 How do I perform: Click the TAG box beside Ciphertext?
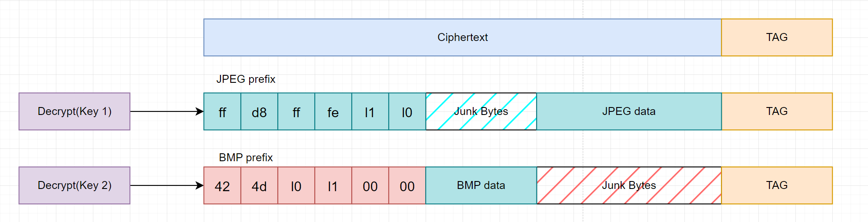pos(776,37)
